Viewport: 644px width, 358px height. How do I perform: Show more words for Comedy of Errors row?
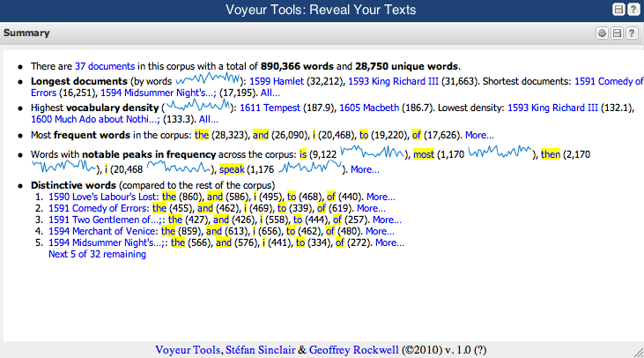(x=371, y=208)
